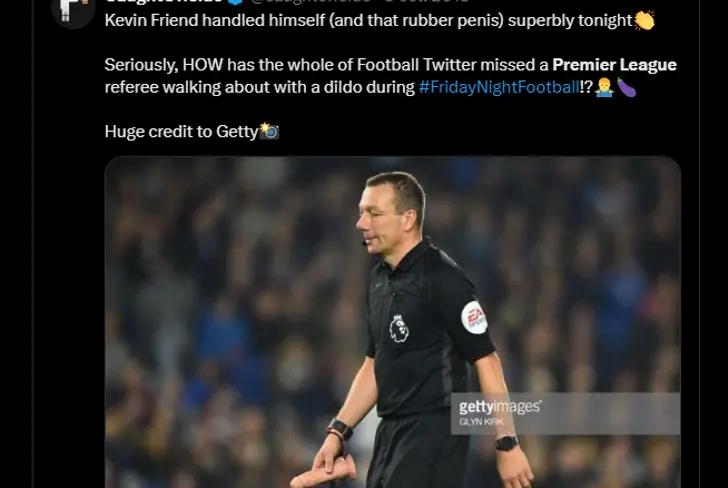The width and height of the screenshot is (728, 488).
Task: Open the referee photo attached to tweet
Action: (393, 322)
